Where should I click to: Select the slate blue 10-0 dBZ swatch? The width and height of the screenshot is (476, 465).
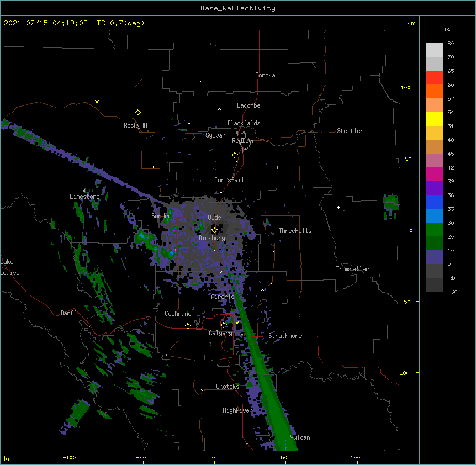point(434,257)
